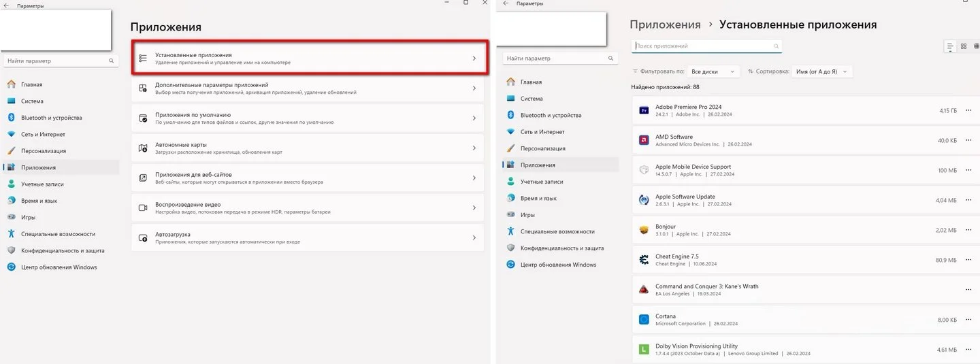980x364 pixels.
Task: Open the Имя (от А до Я) sort dropdown
Action: coord(821,71)
